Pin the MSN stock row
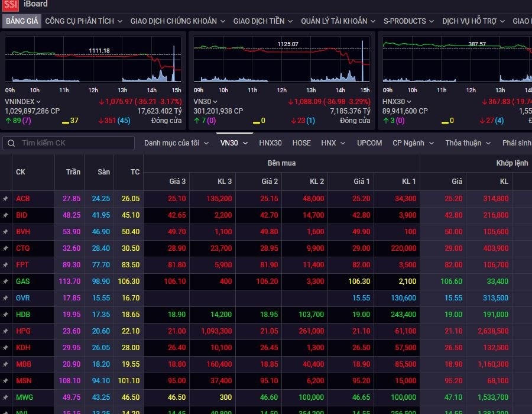The height and width of the screenshot is (414, 532). pyautogui.click(x=6, y=381)
